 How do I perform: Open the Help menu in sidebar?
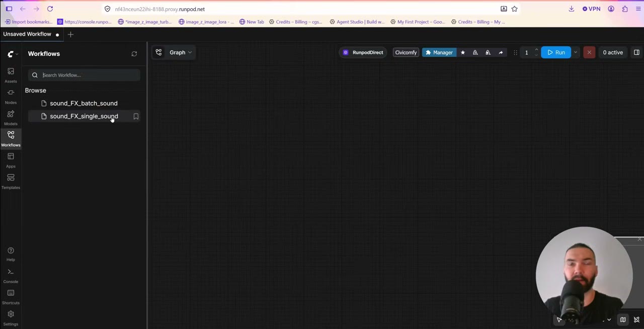click(x=11, y=254)
